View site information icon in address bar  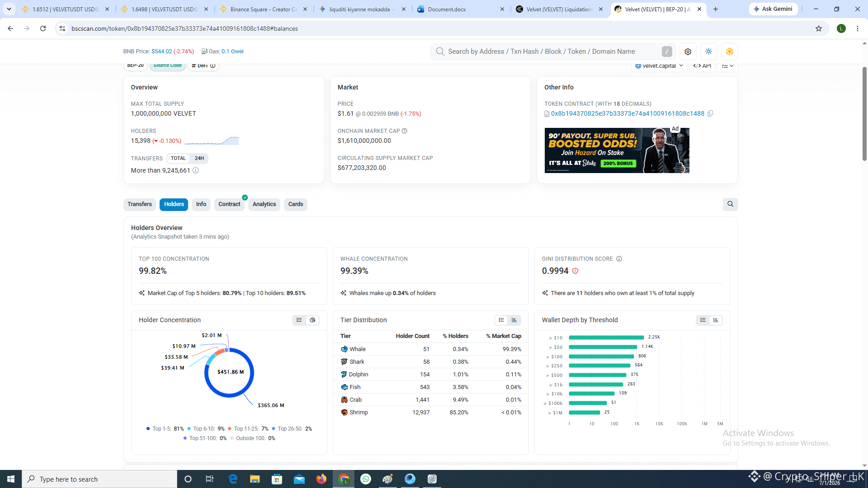pos(62,28)
